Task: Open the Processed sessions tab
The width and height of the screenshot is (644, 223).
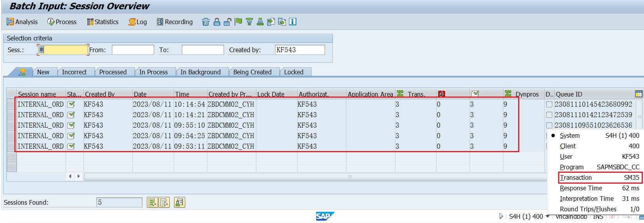Action: 113,72
